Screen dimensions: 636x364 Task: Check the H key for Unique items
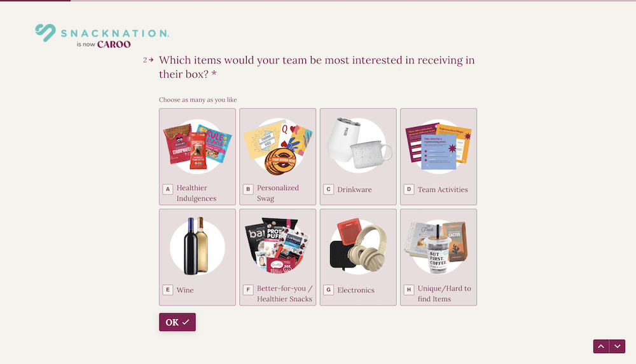409,290
